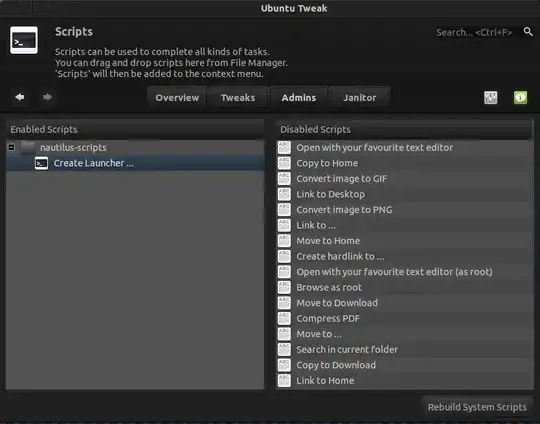Click file icon next to Convert image to GIF
540x424 pixels.
click(284, 178)
